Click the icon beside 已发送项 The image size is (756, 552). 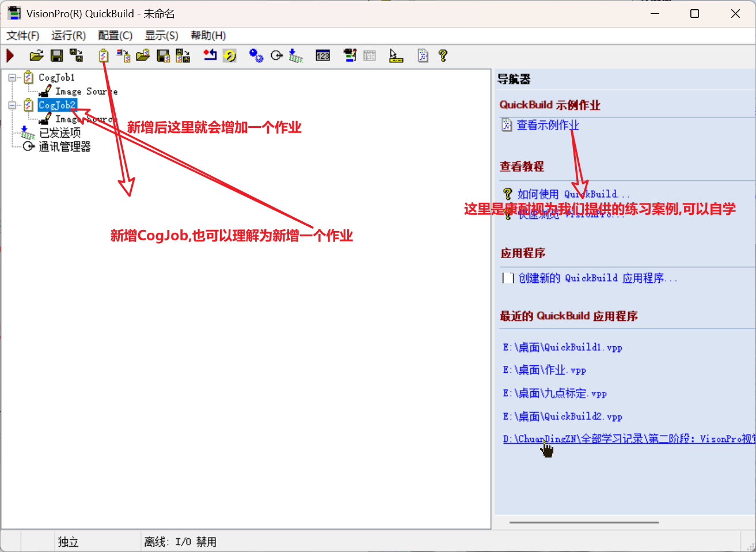point(28,133)
